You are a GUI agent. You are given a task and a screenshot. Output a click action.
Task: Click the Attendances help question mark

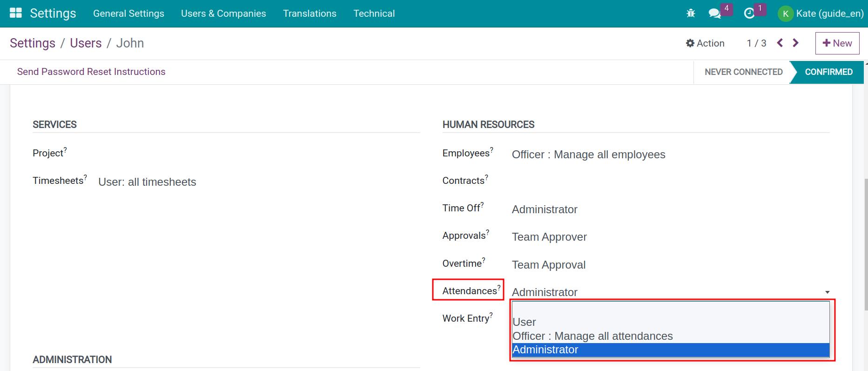pyautogui.click(x=499, y=287)
